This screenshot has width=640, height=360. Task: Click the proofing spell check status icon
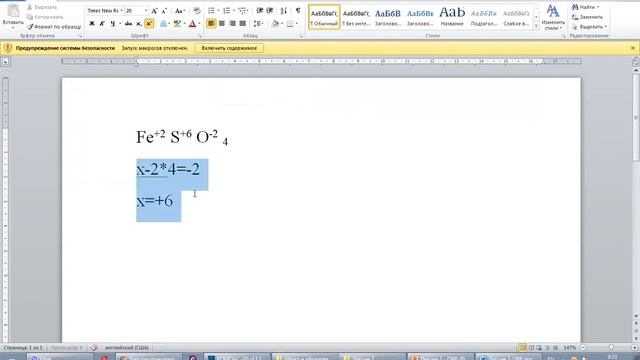point(94,348)
